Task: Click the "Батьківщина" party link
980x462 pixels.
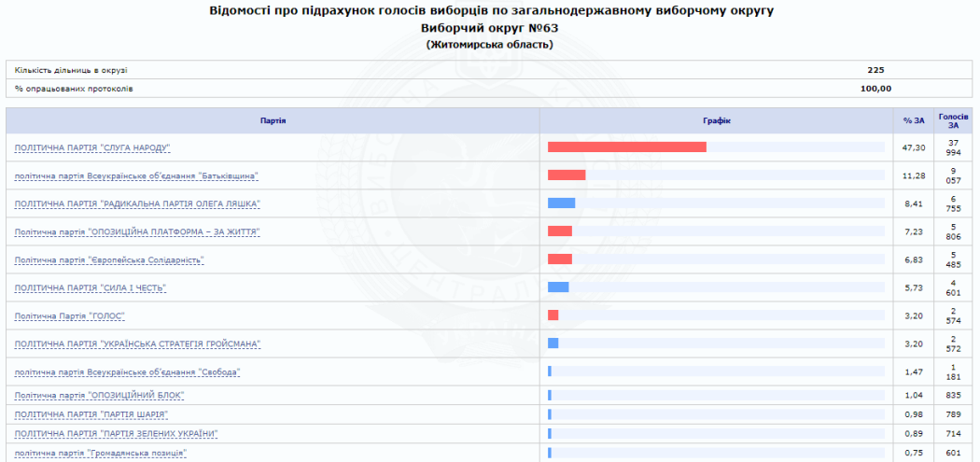Action: coord(136,175)
